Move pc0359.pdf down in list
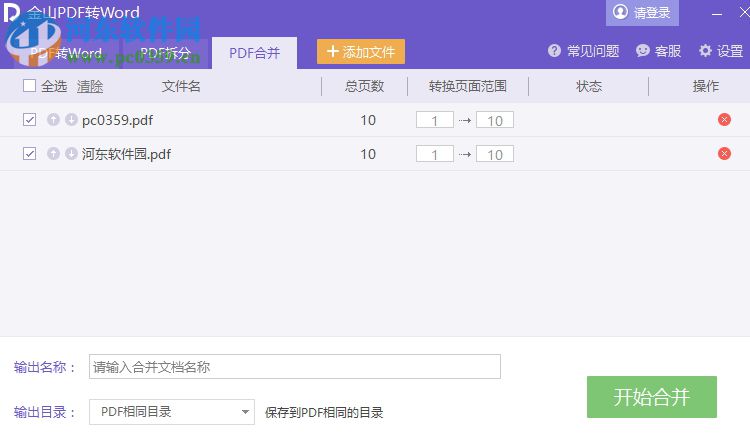This screenshot has height=443, width=750. coord(71,120)
